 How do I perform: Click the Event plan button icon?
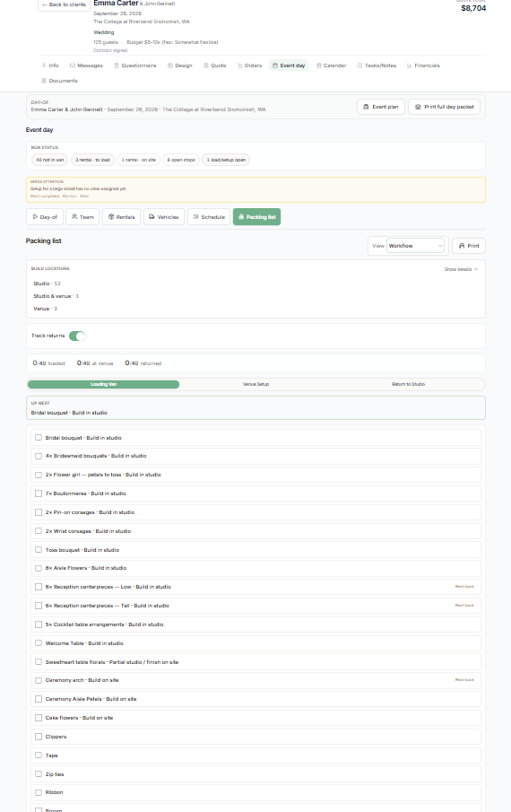click(x=366, y=107)
